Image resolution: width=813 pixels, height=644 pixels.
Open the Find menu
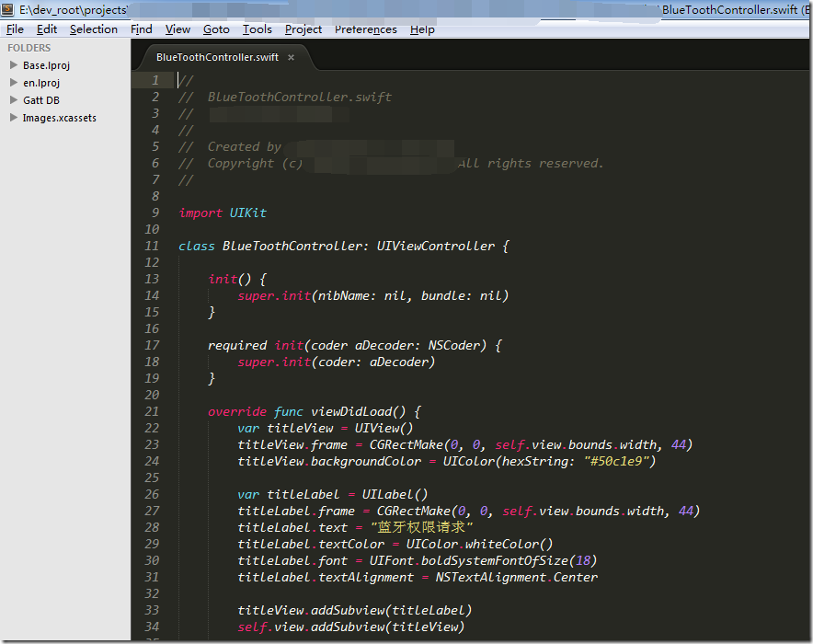click(141, 29)
